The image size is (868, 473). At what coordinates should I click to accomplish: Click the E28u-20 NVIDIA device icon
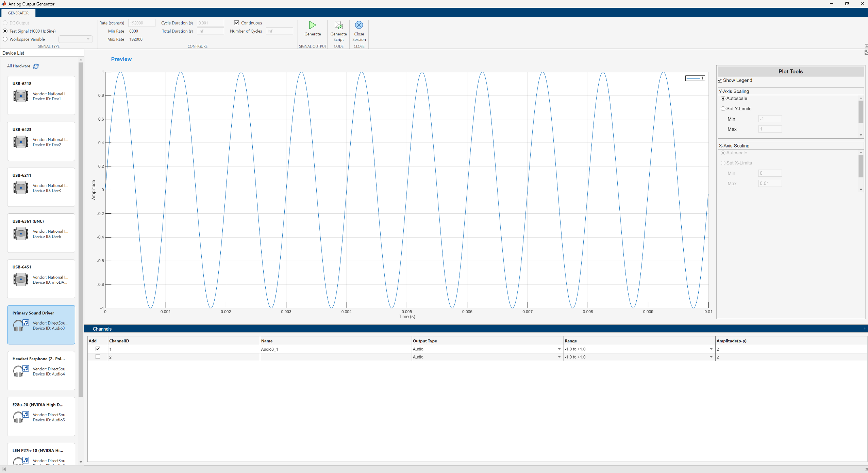click(20, 417)
